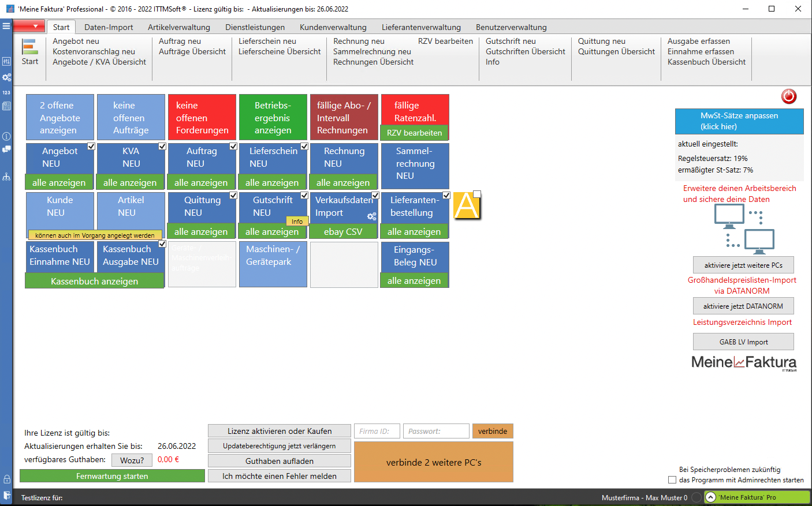This screenshot has width=812, height=506.
Task: Open Aufträge Übersicht from the ribbon
Action: pyautogui.click(x=192, y=51)
